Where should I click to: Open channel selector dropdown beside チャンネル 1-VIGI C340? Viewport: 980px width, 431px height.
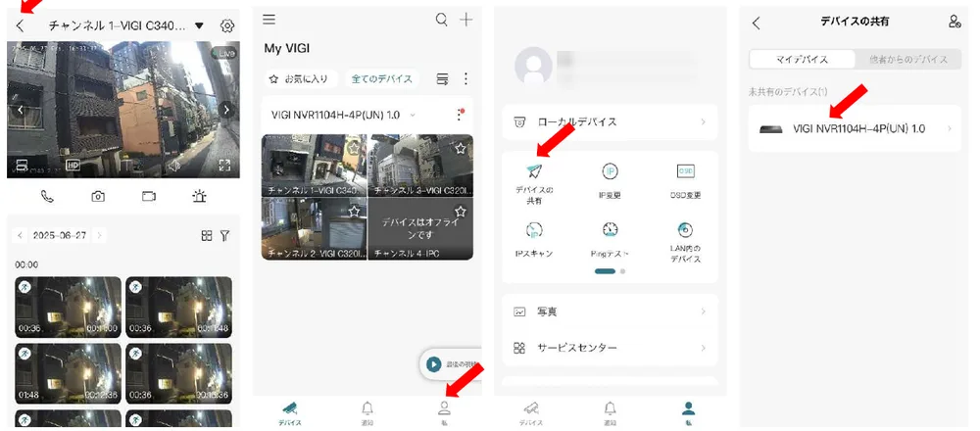point(199,26)
